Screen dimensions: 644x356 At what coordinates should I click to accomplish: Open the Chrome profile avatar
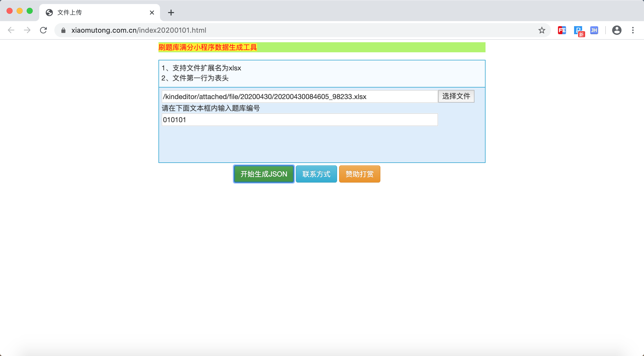617,30
